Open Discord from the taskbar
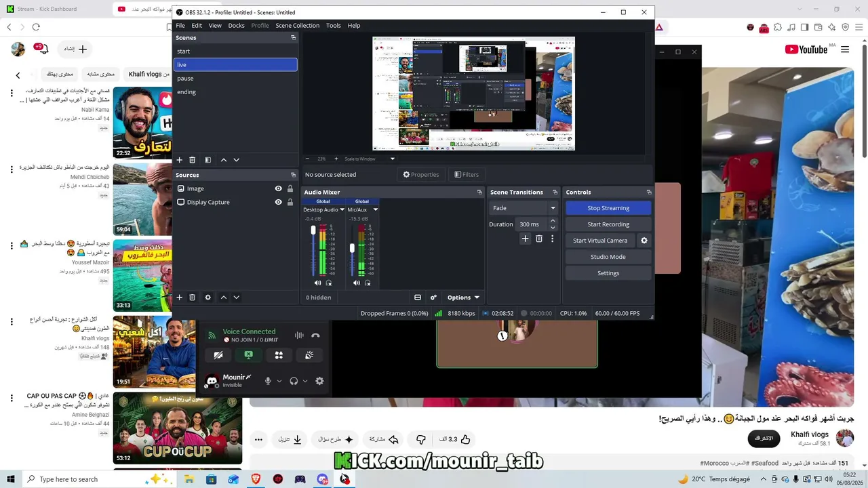 [x=322, y=479]
